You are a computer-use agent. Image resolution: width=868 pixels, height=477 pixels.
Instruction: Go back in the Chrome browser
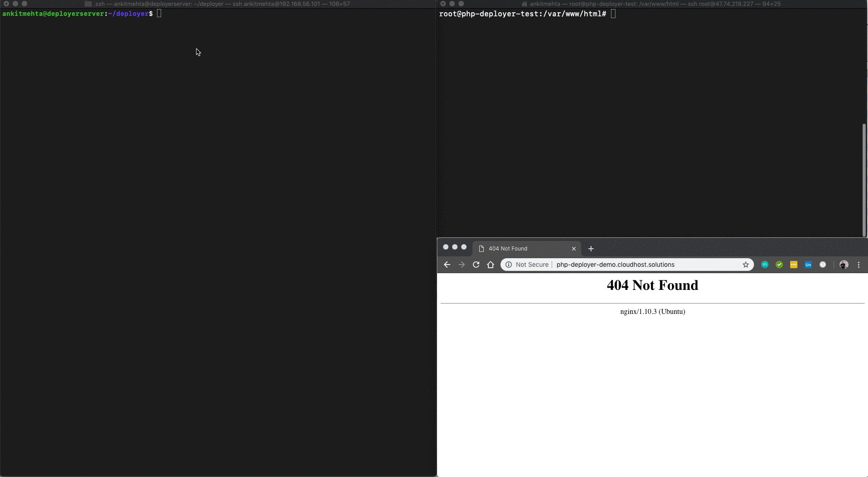(x=447, y=265)
